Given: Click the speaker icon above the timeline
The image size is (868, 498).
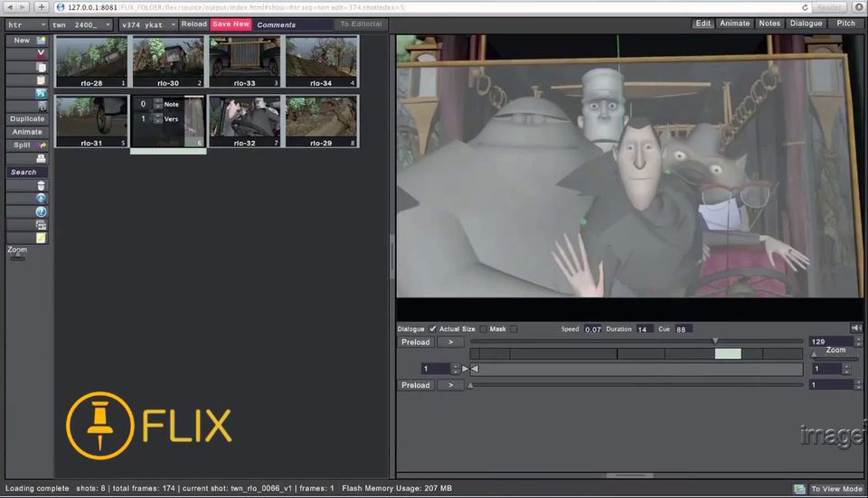Looking at the screenshot, I should coord(855,328).
